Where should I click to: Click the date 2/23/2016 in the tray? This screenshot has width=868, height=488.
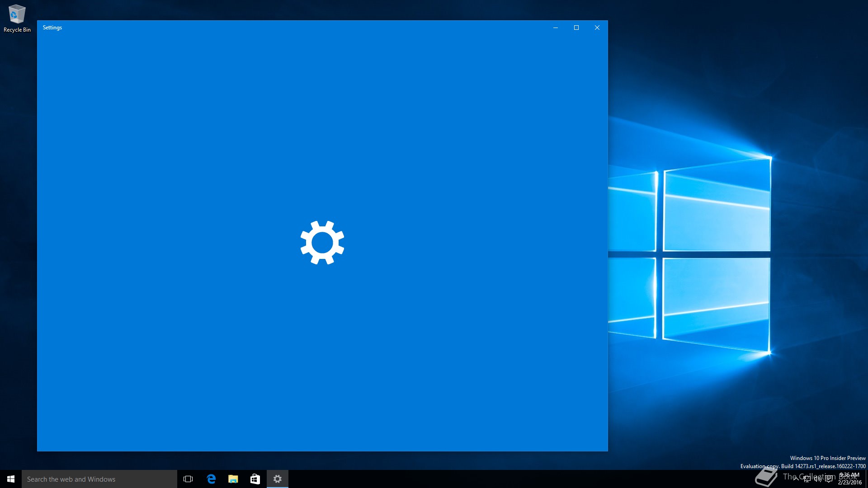(x=850, y=483)
